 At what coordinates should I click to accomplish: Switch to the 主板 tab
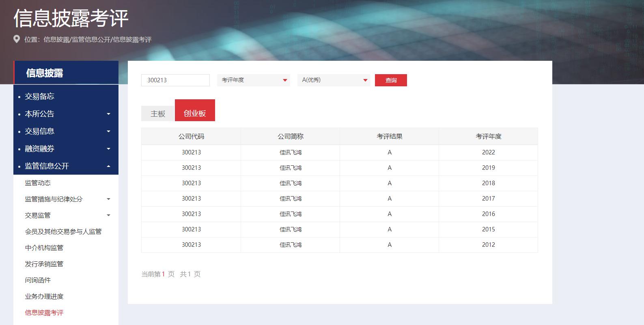(158, 114)
